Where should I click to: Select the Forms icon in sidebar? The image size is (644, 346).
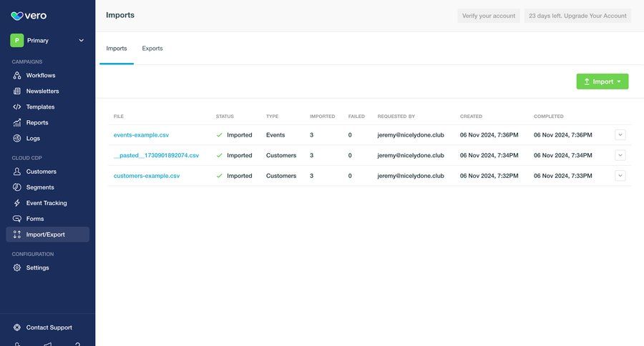(x=17, y=219)
